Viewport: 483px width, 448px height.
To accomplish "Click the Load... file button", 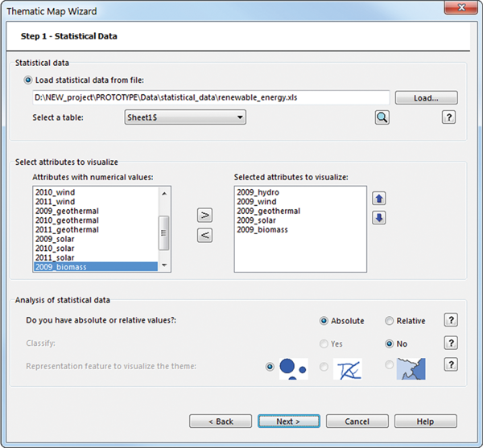I will 427,98.
